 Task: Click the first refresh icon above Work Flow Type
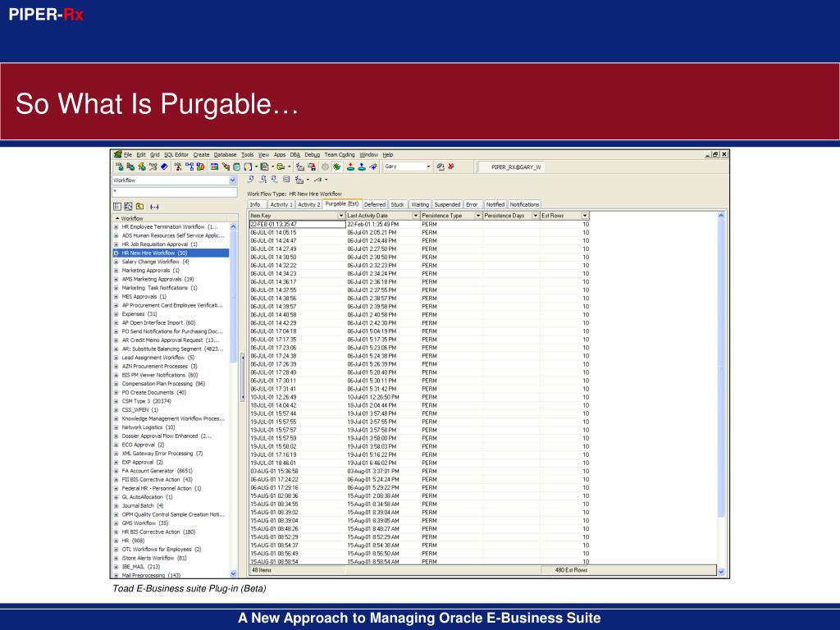pyautogui.click(x=251, y=180)
